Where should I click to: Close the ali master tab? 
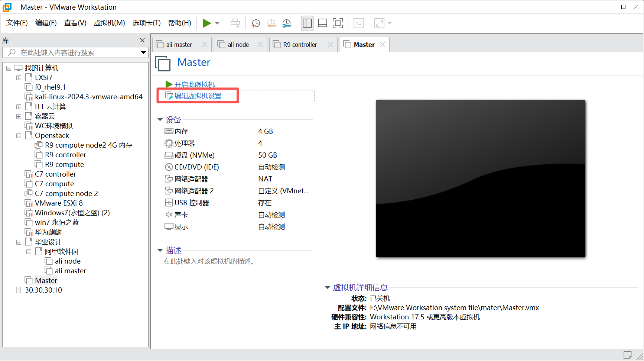coord(205,45)
